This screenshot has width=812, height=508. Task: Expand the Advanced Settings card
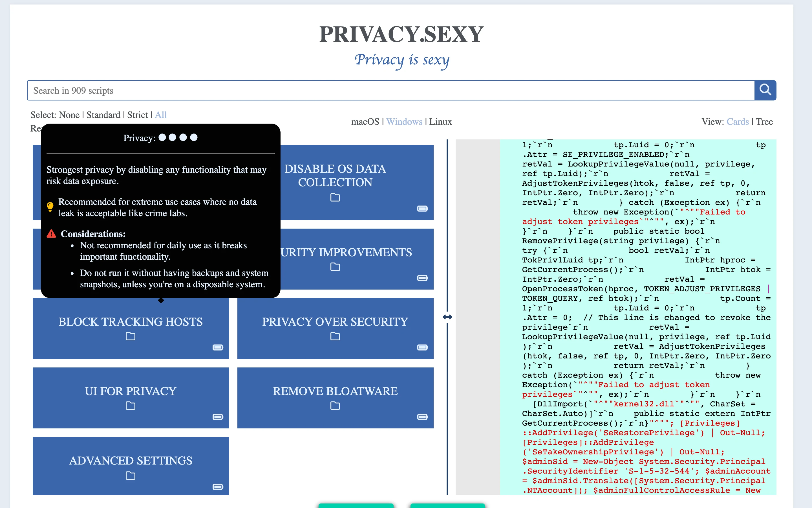[x=131, y=466]
